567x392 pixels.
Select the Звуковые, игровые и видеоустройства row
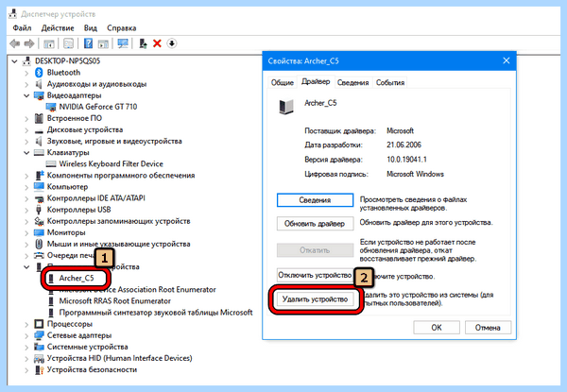pyautogui.click(x=114, y=142)
